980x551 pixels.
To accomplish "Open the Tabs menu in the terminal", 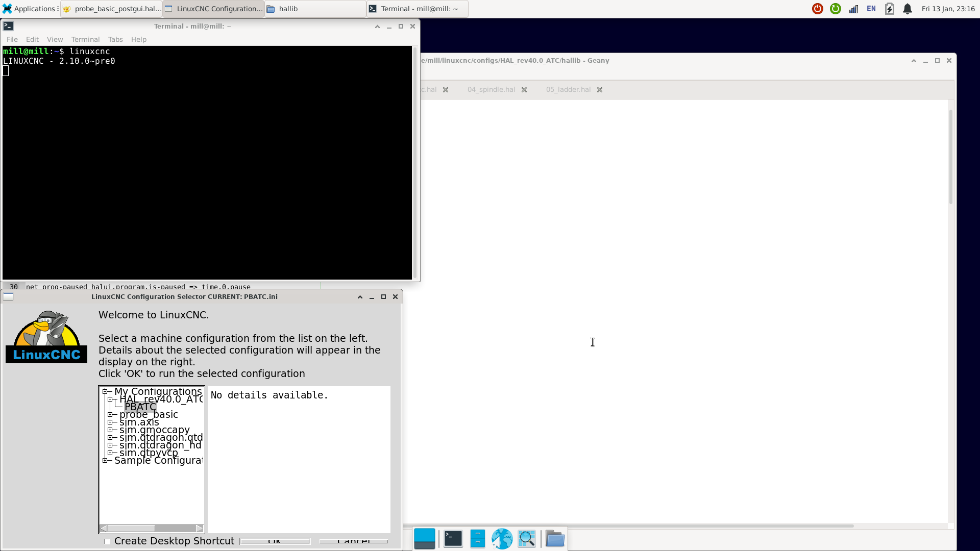I will pos(115,39).
